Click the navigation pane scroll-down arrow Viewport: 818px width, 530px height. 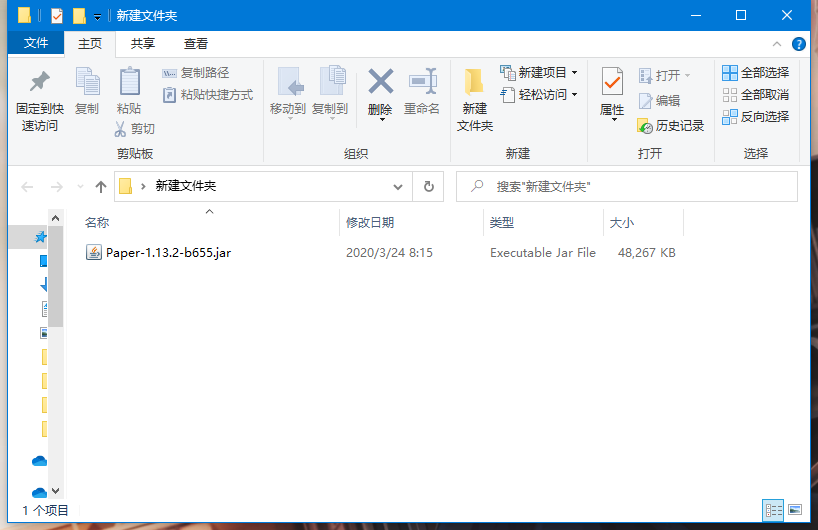56,491
